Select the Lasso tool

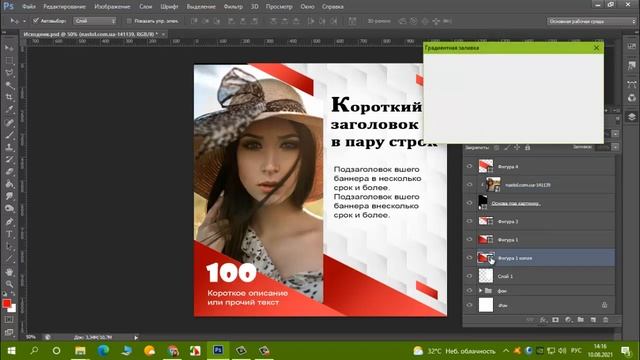coord(9,73)
